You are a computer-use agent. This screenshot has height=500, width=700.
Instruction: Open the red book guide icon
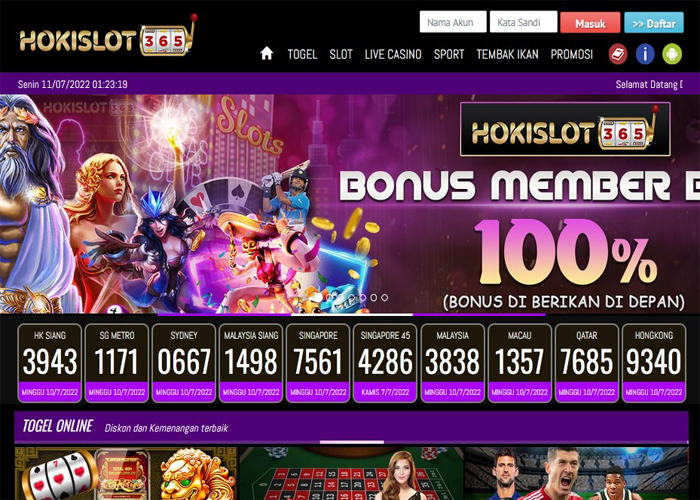[618, 54]
